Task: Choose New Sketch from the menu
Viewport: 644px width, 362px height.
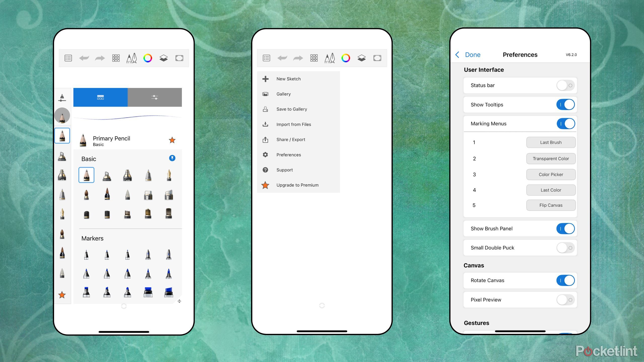Action: pyautogui.click(x=298, y=79)
